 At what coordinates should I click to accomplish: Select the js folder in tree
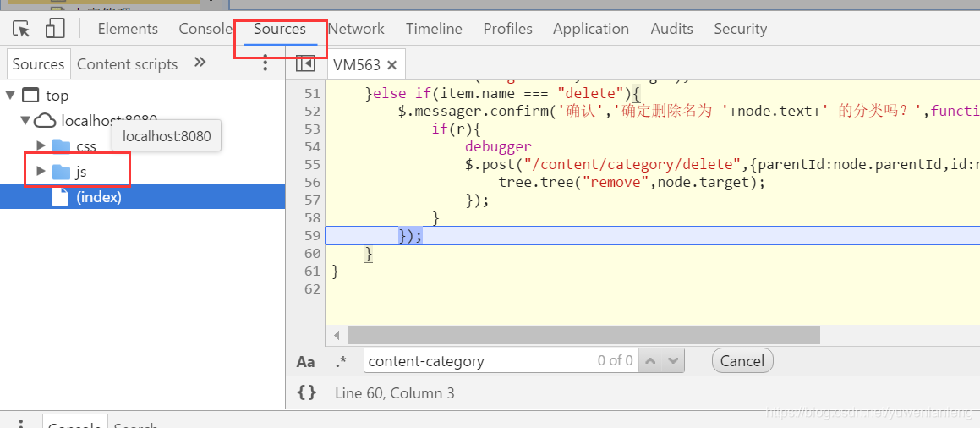click(x=80, y=172)
